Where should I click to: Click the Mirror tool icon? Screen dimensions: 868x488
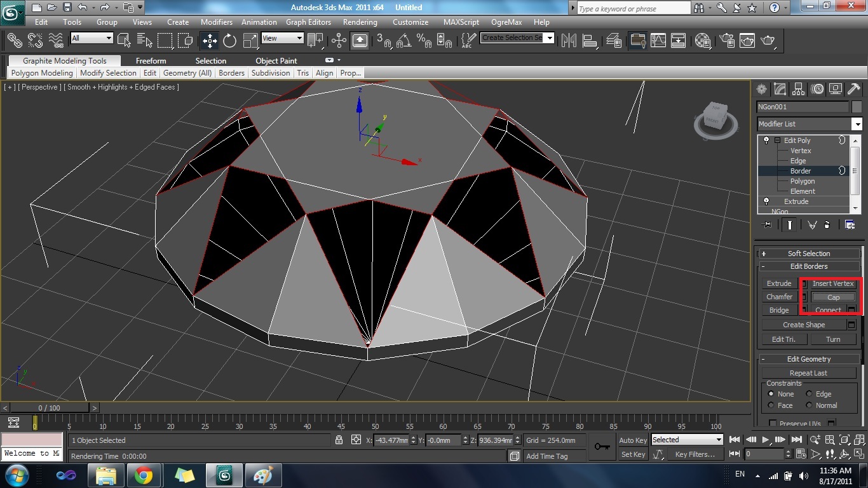568,41
